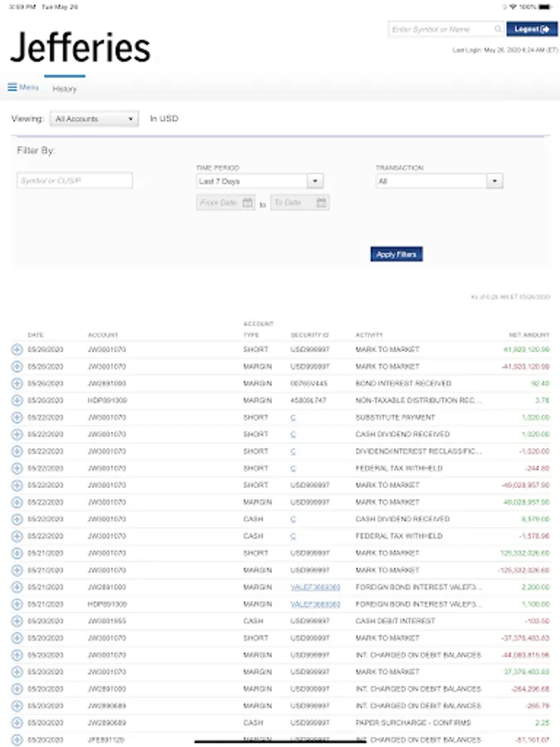
Task: Expand plus icon for Foreign Bond Interest 2,200.00
Action: pos(17,587)
